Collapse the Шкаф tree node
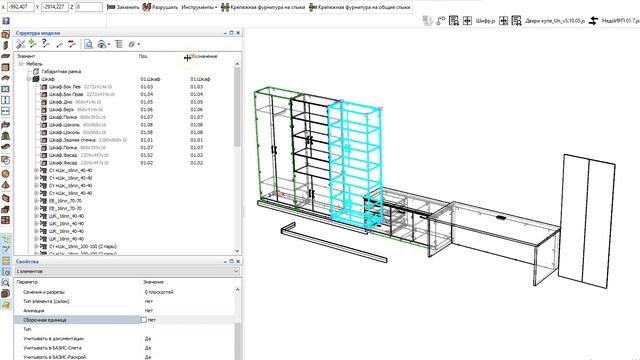640x360 pixels. point(29,79)
